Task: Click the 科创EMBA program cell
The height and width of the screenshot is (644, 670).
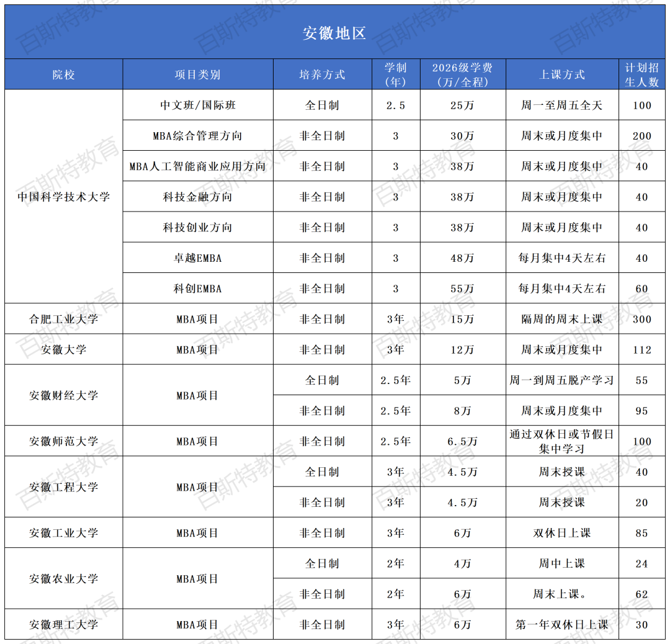Action: (x=198, y=288)
